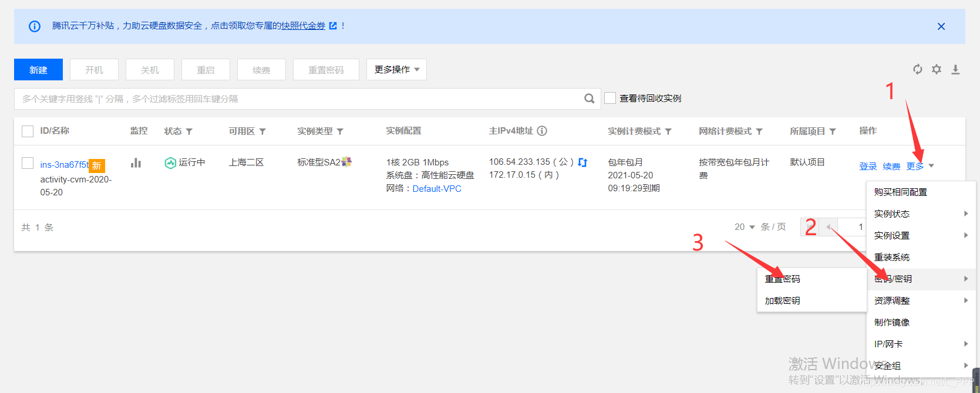Image resolution: width=980 pixels, height=393 pixels.
Task: Close the blue notification banner
Action: click(941, 26)
